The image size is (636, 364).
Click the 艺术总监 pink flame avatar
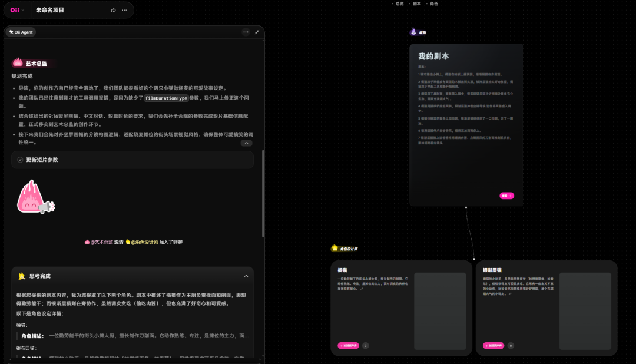tap(18, 62)
